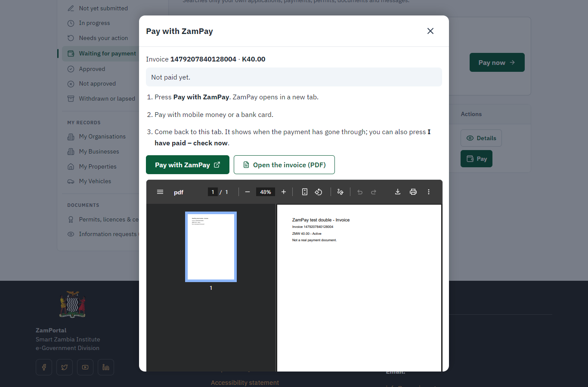Download the invoice PDF
The width and height of the screenshot is (588, 387).
[x=398, y=192]
